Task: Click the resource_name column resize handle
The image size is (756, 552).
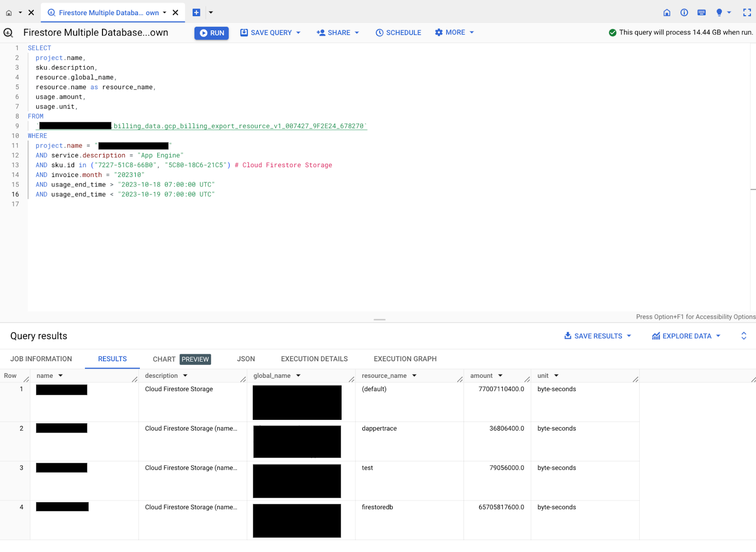Action: point(460,379)
